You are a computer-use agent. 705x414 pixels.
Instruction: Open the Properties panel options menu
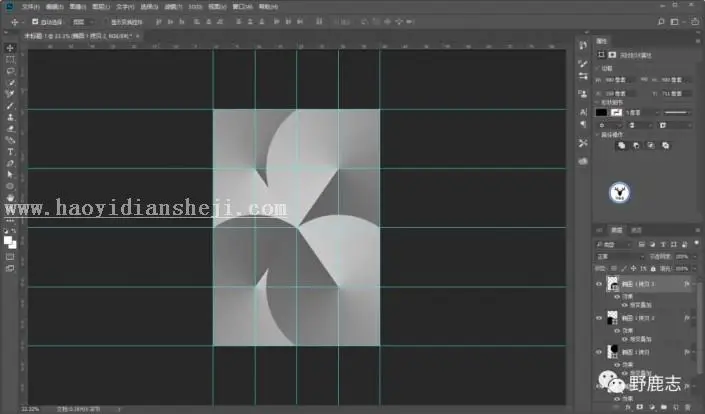click(697, 41)
